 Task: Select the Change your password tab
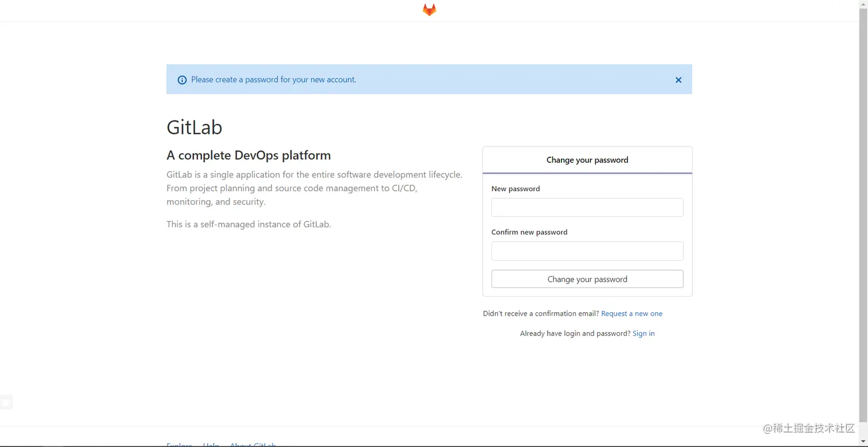587,160
